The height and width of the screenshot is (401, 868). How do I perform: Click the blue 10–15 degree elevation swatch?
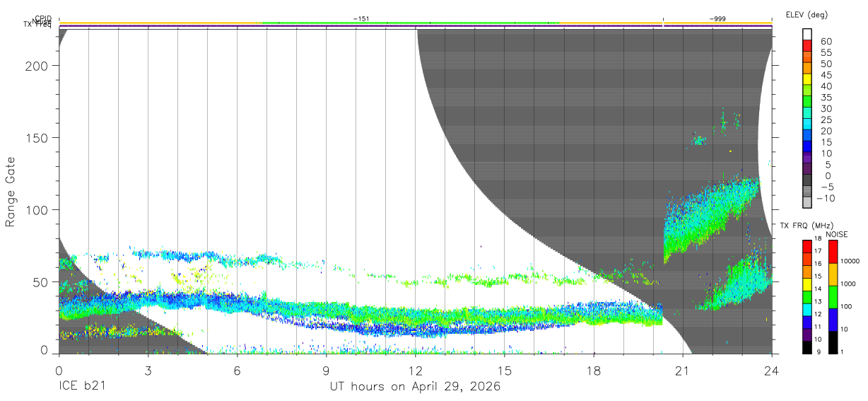[807, 147]
